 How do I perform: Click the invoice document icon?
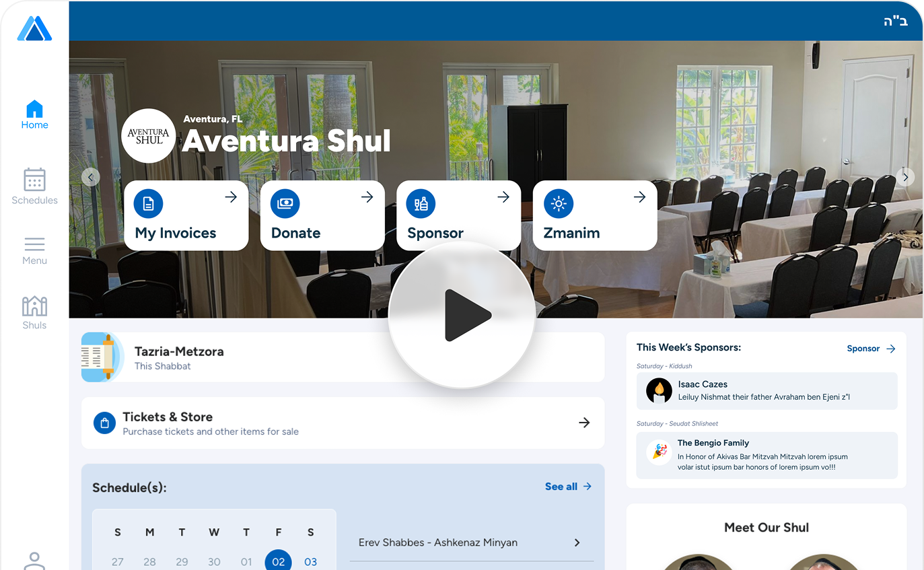pos(149,204)
